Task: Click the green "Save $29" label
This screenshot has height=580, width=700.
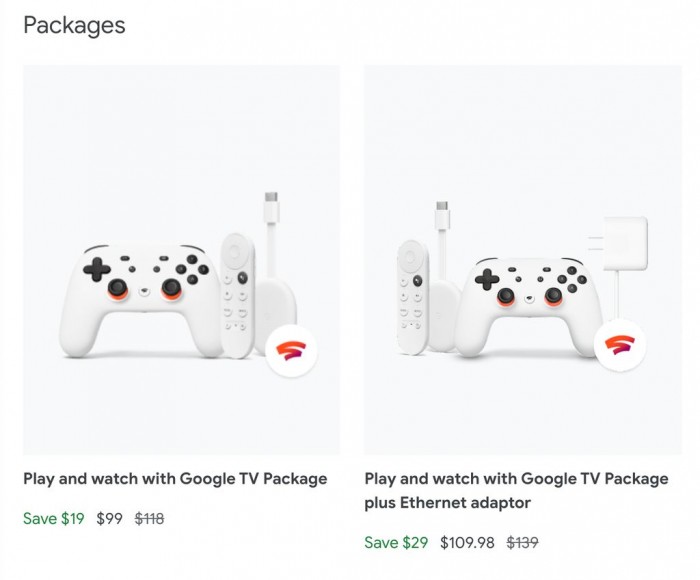Action: (396, 543)
